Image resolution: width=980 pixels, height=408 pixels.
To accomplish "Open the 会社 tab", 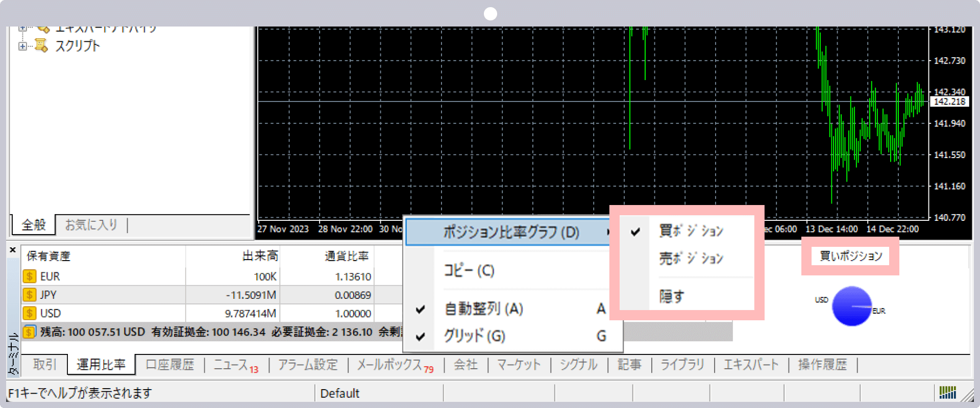I will pos(465,365).
